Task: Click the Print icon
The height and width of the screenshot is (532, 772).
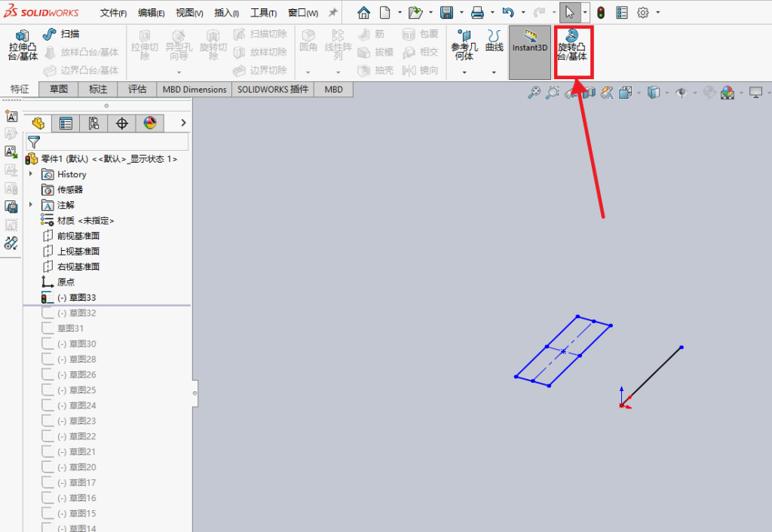Action: [x=477, y=12]
